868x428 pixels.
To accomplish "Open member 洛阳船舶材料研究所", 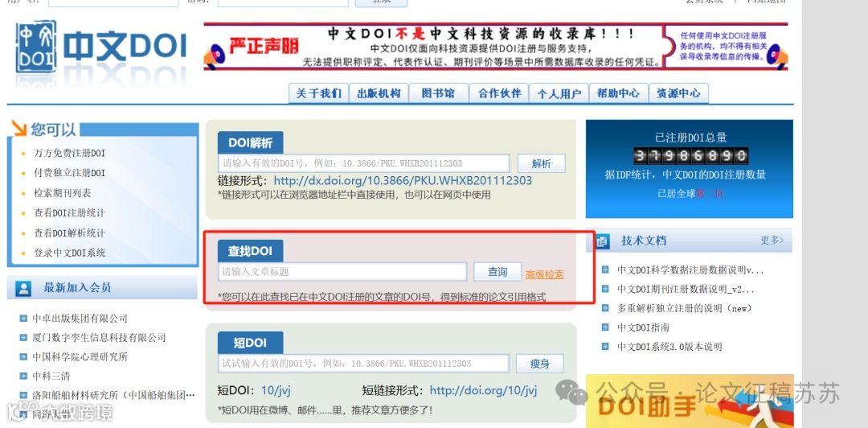I will [113, 395].
